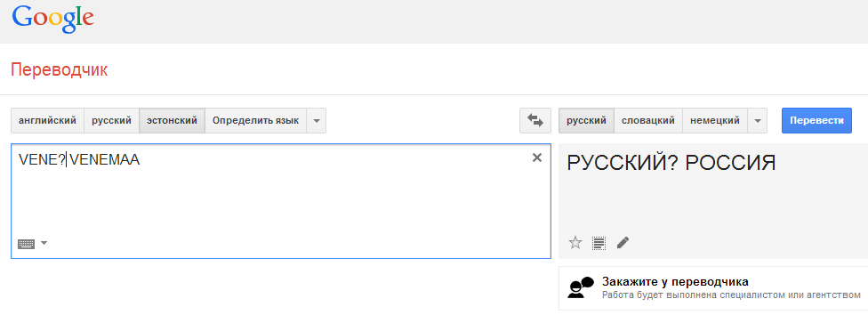Open the virtual keyboard icon

pyautogui.click(x=26, y=243)
